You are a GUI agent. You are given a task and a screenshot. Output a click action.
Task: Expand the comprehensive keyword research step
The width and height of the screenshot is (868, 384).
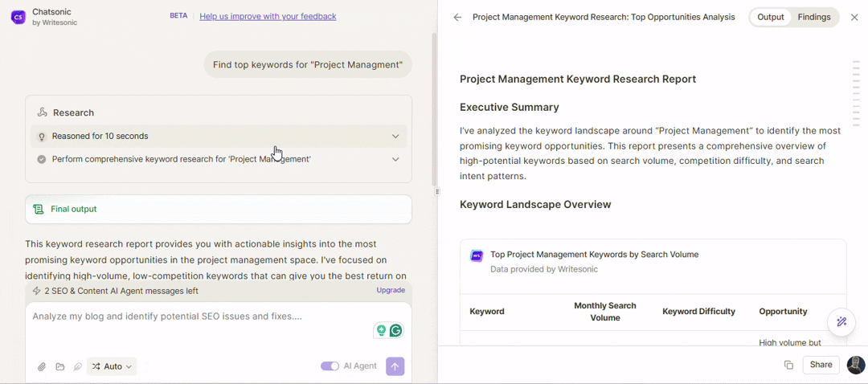(219, 159)
